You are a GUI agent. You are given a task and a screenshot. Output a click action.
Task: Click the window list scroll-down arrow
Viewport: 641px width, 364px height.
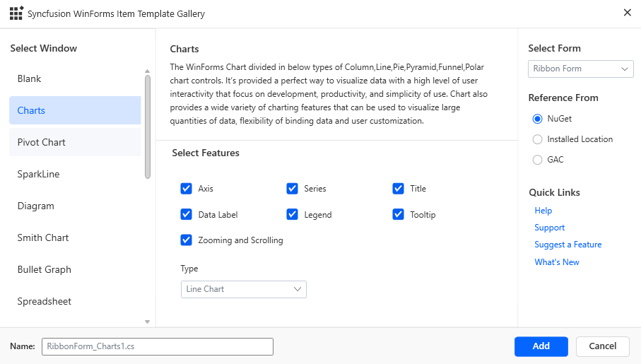tap(148, 322)
